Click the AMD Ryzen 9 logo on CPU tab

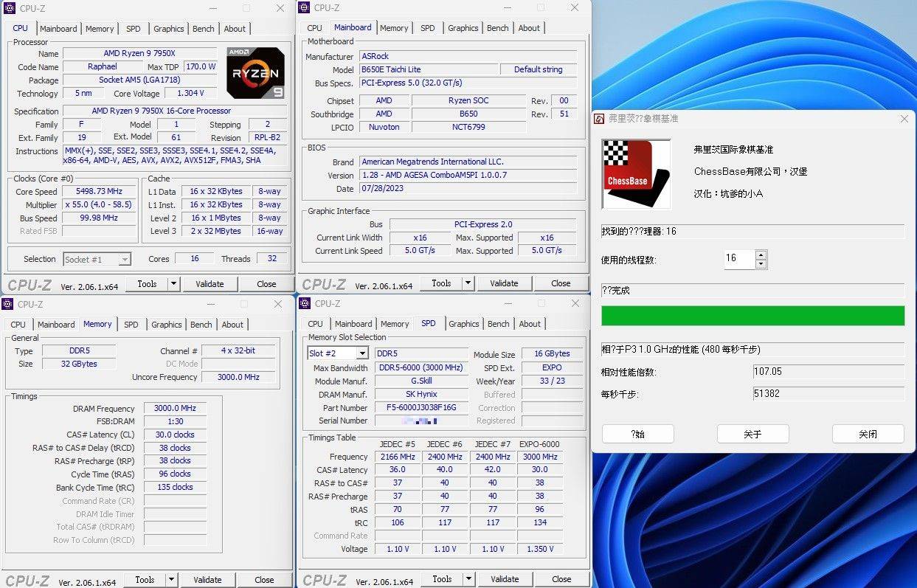255,72
